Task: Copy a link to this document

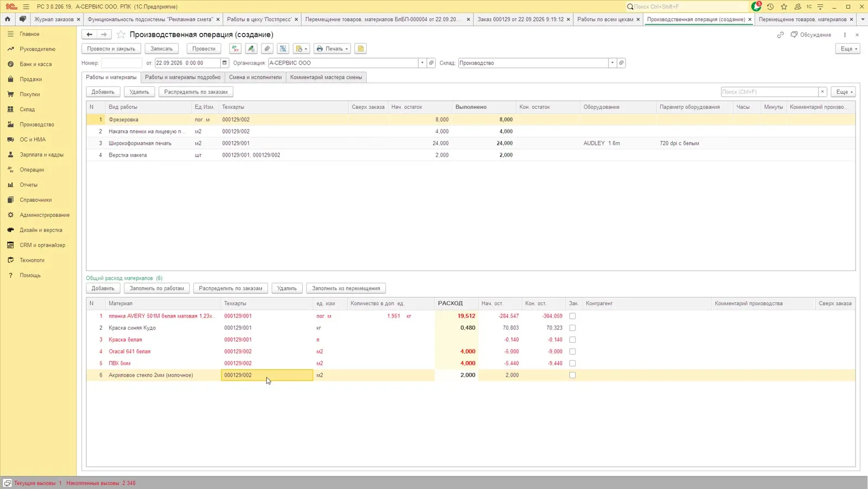Action: click(780, 35)
